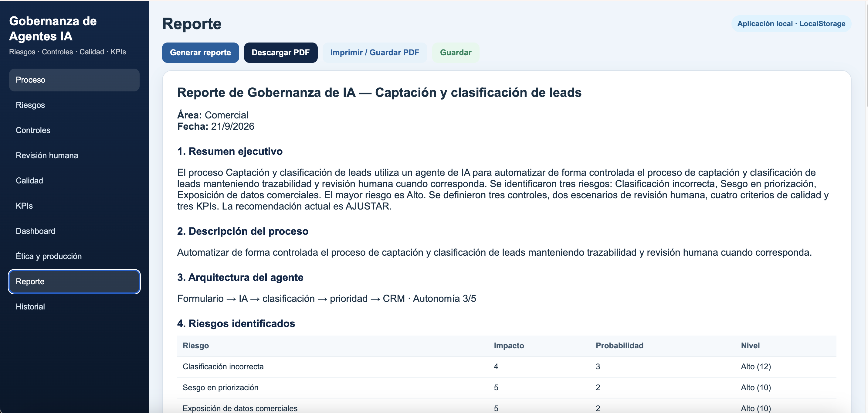This screenshot has height=413, width=868.
Task: Click the Alto (12) level cell
Action: (756, 367)
